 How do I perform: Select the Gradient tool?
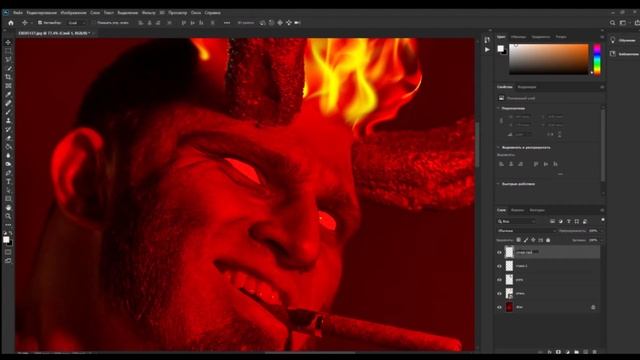pyautogui.click(x=8, y=147)
